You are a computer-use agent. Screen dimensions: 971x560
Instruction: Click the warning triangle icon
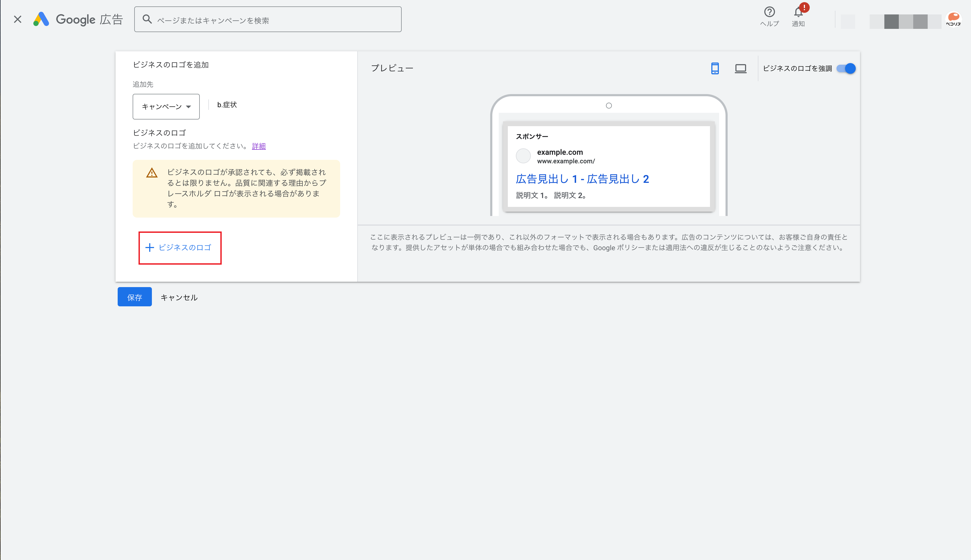coord(152,173)
